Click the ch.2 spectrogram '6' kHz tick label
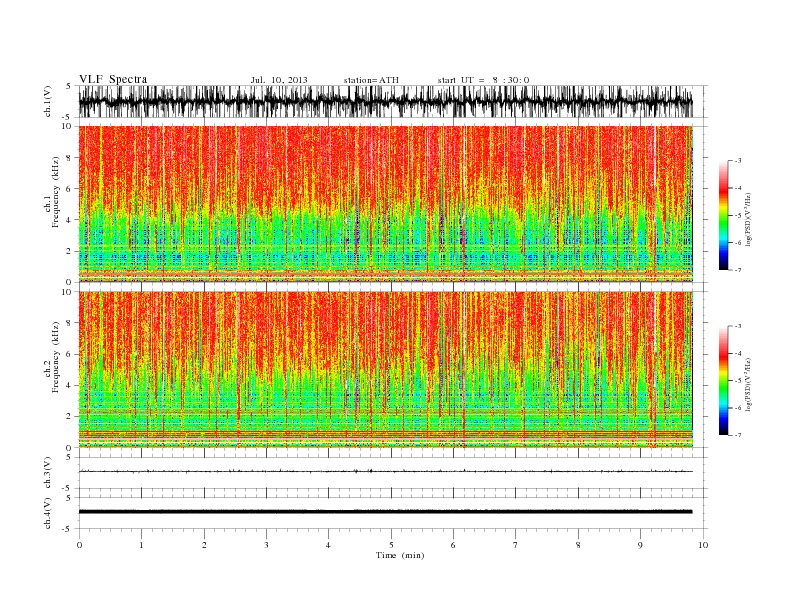Screen dimensions: 792x612 pyautogui.click(x=69, y=354)
